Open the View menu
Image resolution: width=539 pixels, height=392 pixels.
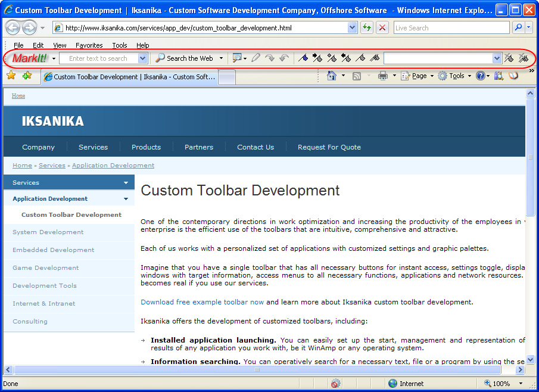pos(60,45)
